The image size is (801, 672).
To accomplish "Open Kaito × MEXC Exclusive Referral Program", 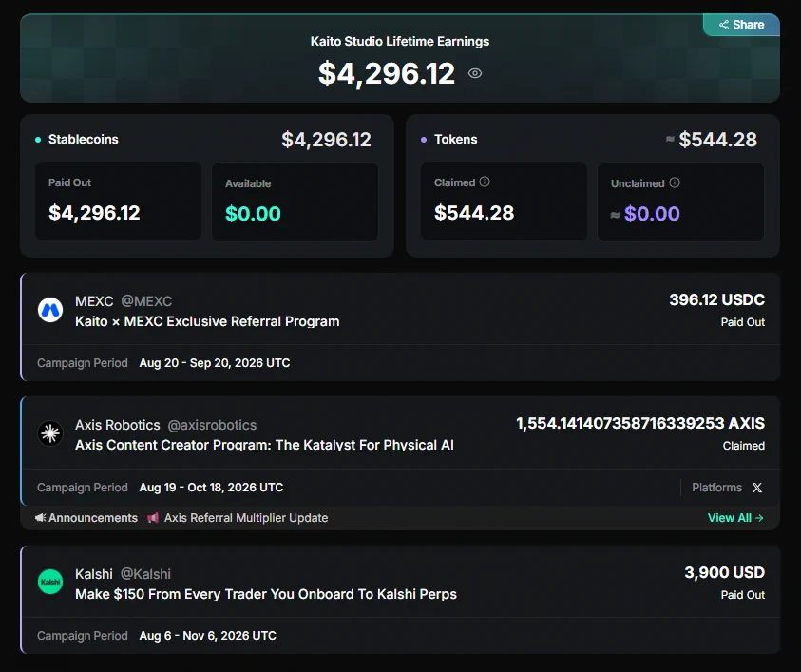I will point(207,321).
